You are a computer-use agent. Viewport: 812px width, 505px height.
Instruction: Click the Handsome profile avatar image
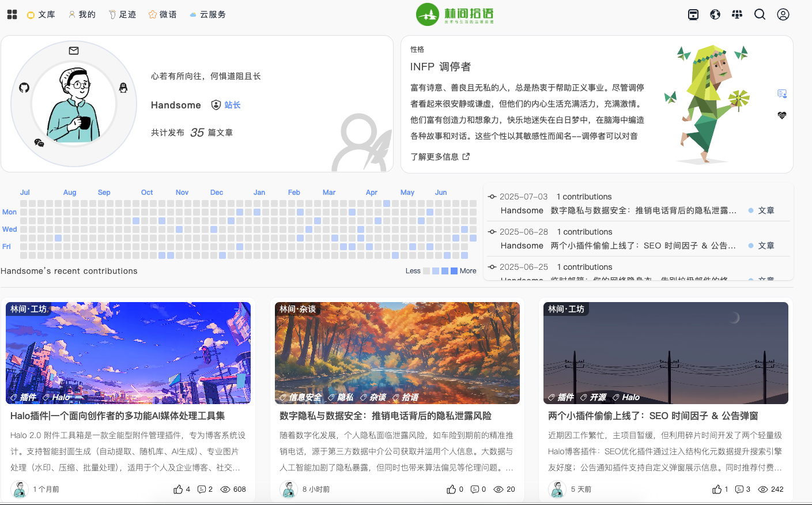(74, 104)
